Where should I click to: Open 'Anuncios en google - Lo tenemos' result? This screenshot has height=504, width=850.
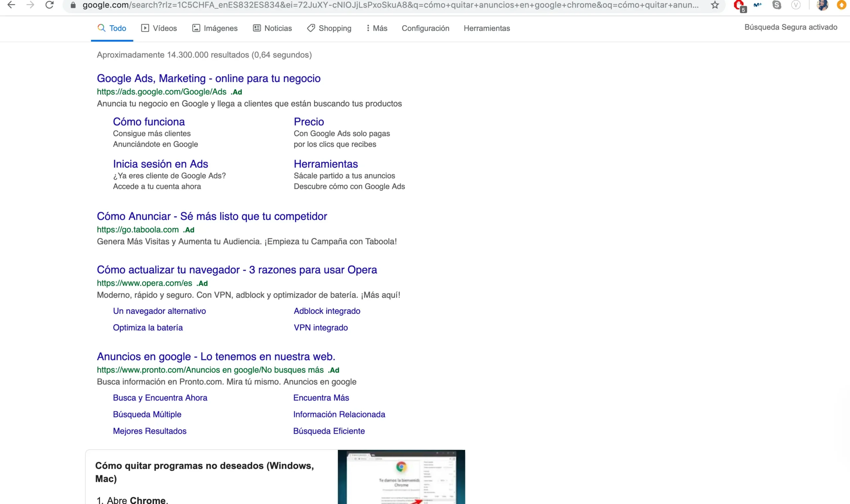tap(216, 356)
